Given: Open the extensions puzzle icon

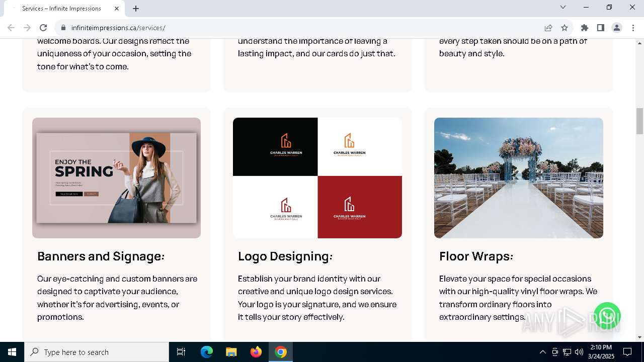Looking at the screenshot, I should (585, 28).
